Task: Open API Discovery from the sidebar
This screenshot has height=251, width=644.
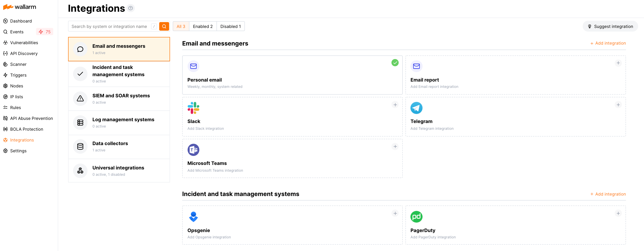Action: tap(23, 53)
